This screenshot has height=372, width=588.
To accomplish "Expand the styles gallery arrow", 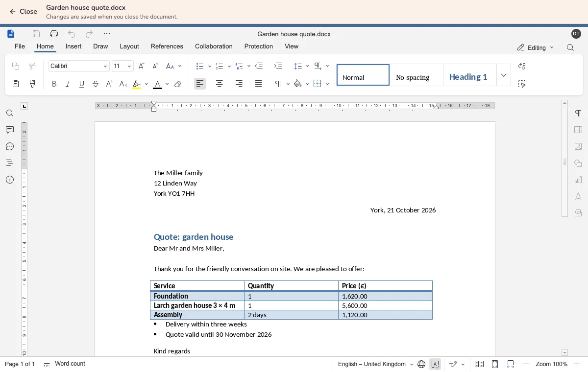I will [x=504, y=75].
